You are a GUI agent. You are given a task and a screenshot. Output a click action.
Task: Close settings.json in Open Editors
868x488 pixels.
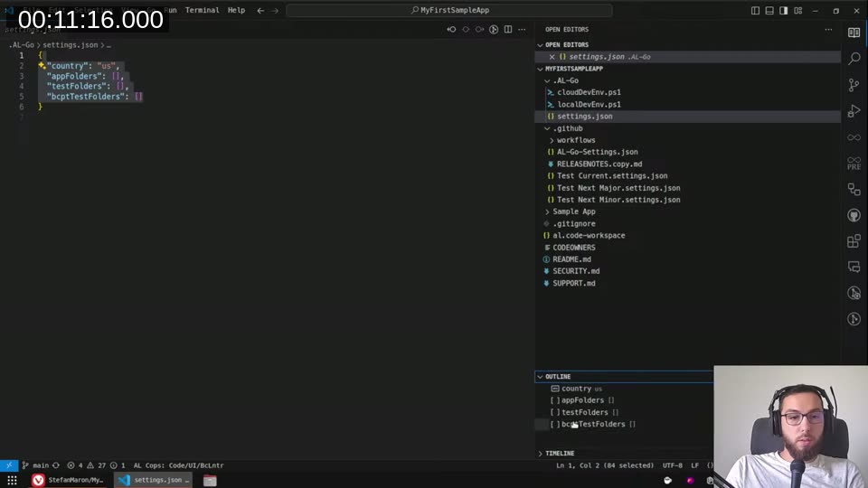click(552, 56)
